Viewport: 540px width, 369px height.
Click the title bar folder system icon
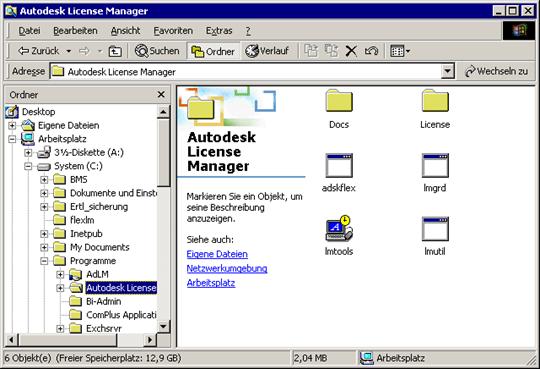[11, 11]
